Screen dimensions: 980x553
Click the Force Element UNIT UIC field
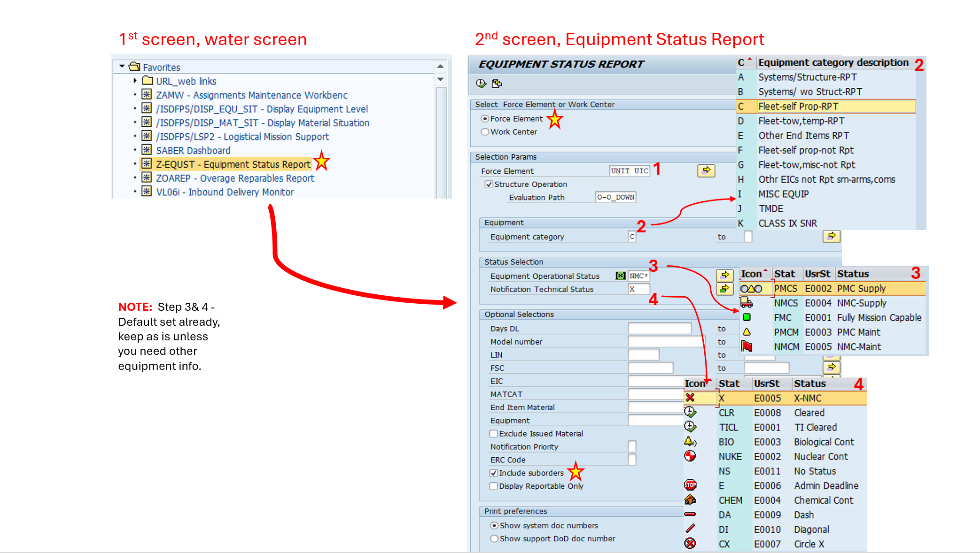click(x=630, y=171)
